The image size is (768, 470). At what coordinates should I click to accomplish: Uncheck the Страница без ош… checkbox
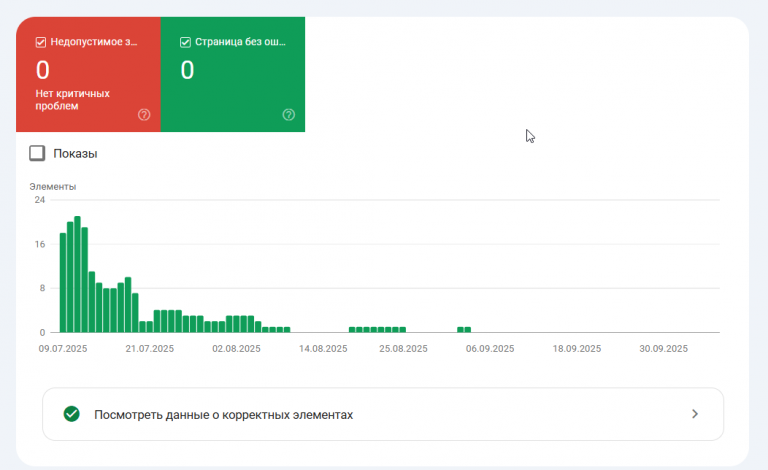185,42
